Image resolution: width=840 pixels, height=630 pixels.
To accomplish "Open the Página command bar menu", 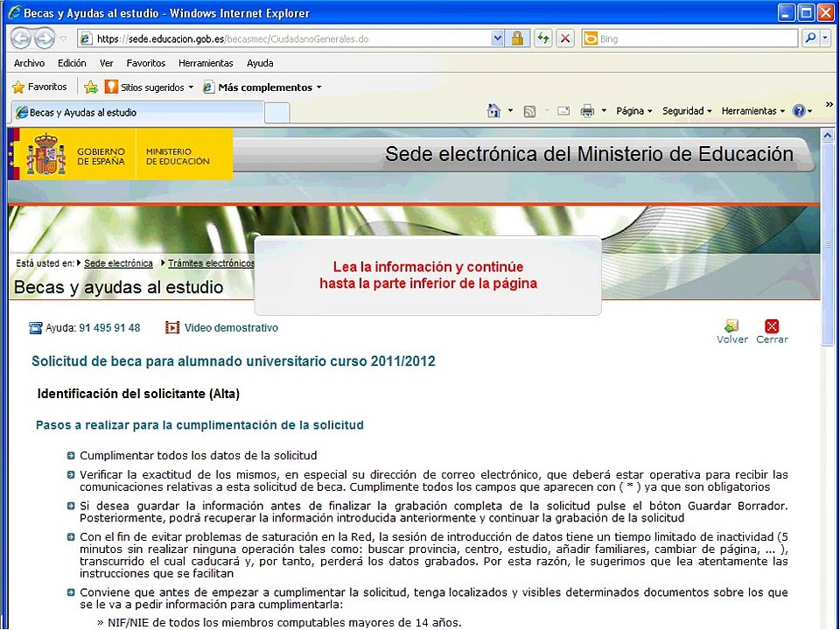I will [x=633, y=111].
